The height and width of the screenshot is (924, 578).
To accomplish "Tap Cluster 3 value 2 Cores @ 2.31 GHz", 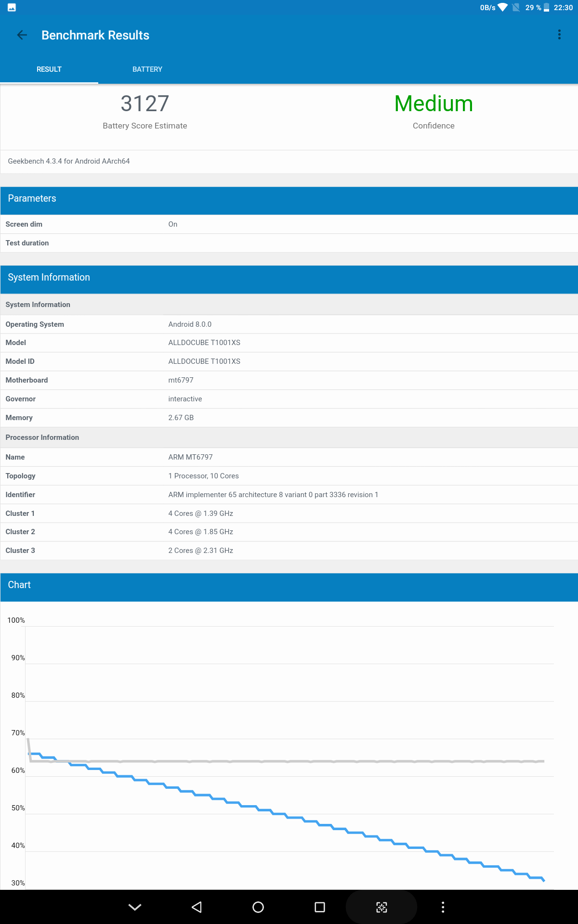I will tap(200, 551).
